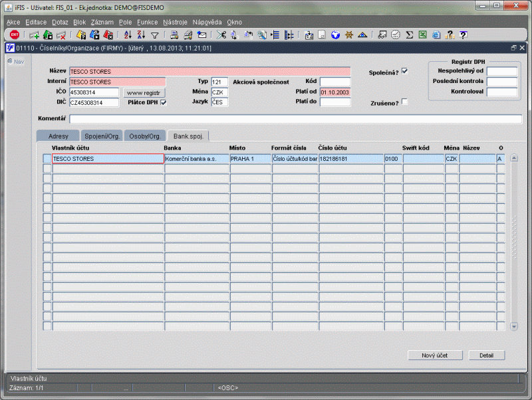Click the magnifier search icon in toolbar
This screenshot has height=400, width=532.
click(x=262, y=35)
